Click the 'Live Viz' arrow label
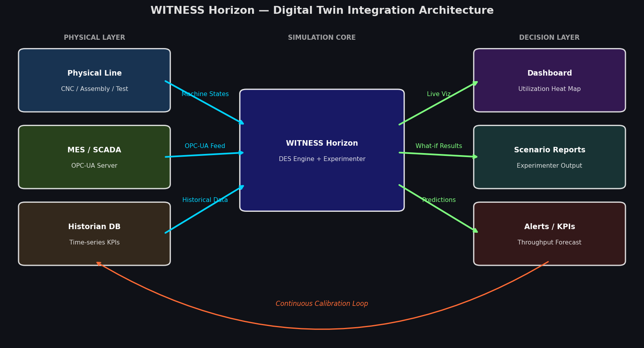Viewport: 644px width, 348px height. click(x=439, y=94)
